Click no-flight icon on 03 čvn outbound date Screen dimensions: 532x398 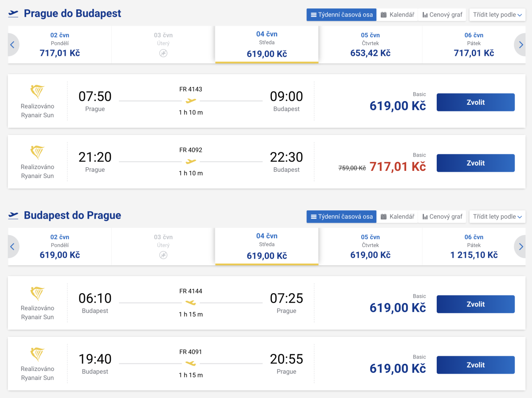pyautogui.click(x=163, y=53)
